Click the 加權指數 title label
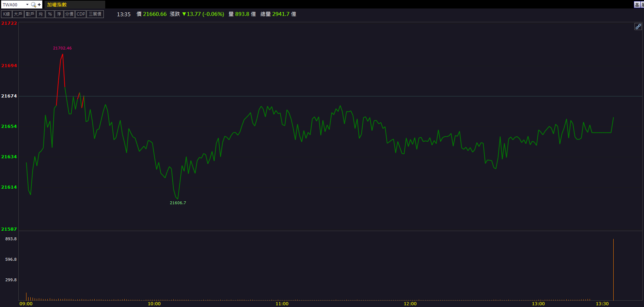 pos(57,5)
